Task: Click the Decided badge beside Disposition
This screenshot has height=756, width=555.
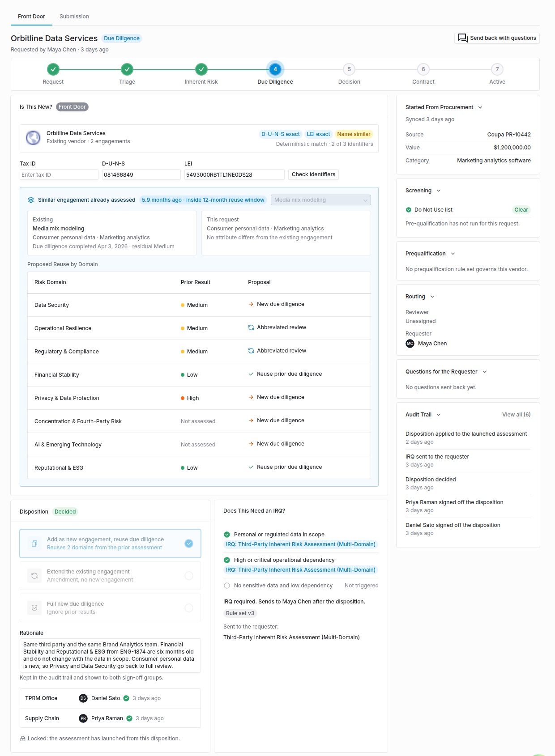Action: click(x=65, y=512)
